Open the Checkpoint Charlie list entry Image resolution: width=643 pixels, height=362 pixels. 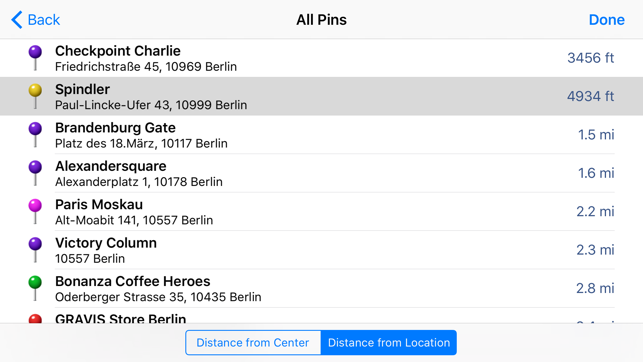click(x=322, y=58)
